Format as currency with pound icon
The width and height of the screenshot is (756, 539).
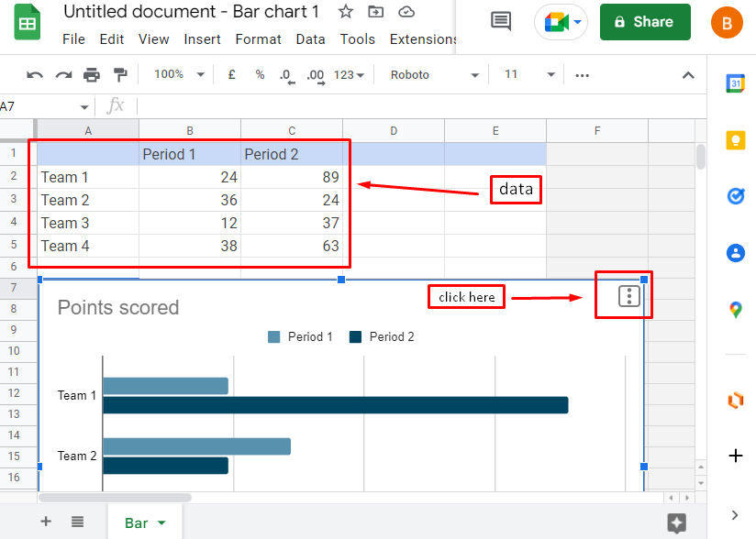point(231,74)
